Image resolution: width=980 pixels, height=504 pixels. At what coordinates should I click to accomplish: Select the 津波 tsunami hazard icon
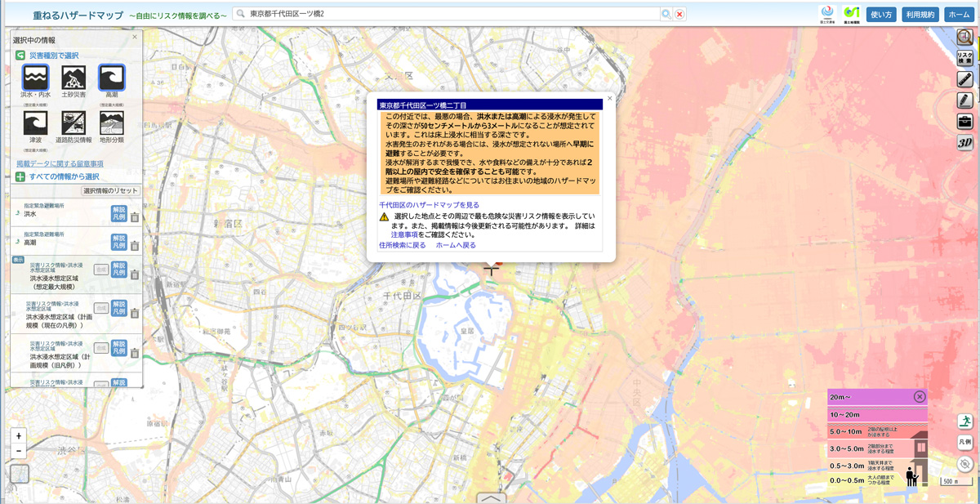click(x=36, y=123)
